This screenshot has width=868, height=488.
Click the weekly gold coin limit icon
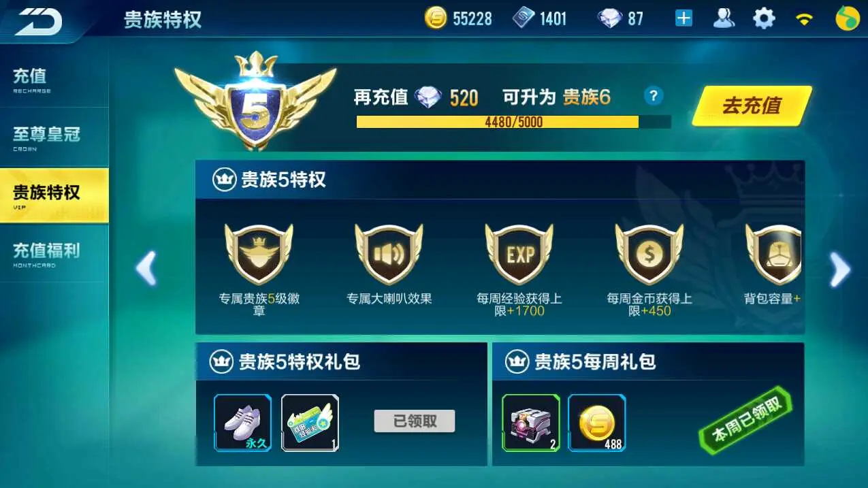(x=649, y=254)
